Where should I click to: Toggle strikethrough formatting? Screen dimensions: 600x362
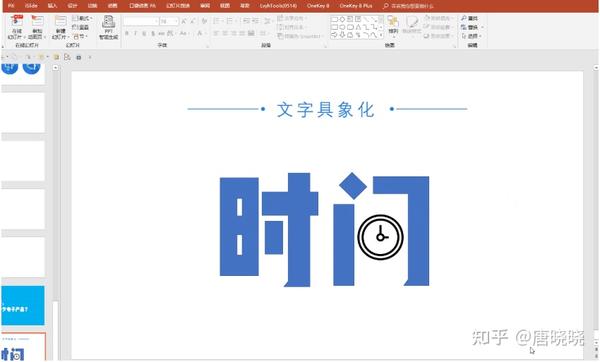click(x=161, y=34)
